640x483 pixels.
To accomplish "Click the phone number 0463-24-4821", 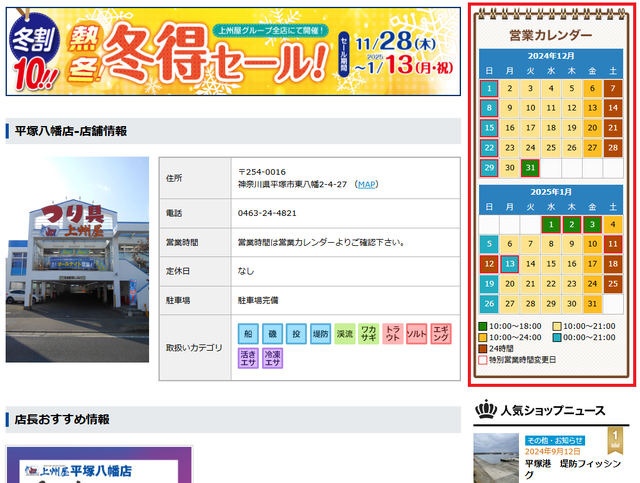I will [267, 213].
